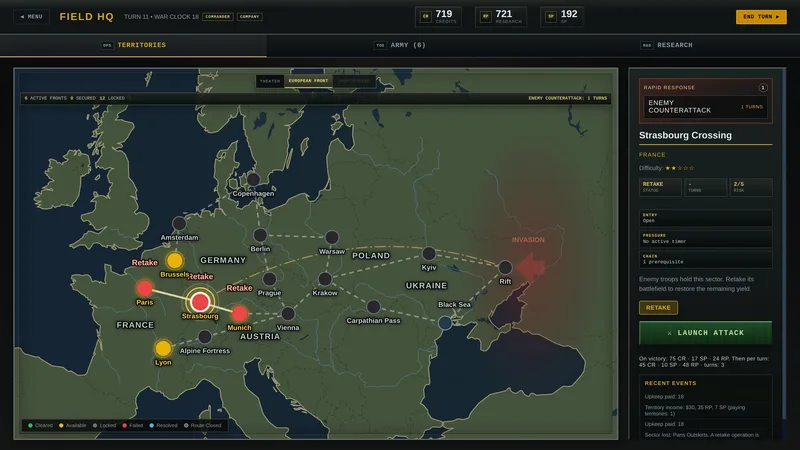The height and width of the screenshot is (450, 800).
Task: Select the Alpine Fortress node
Action: pyautogui.click(x=205, y=337)
